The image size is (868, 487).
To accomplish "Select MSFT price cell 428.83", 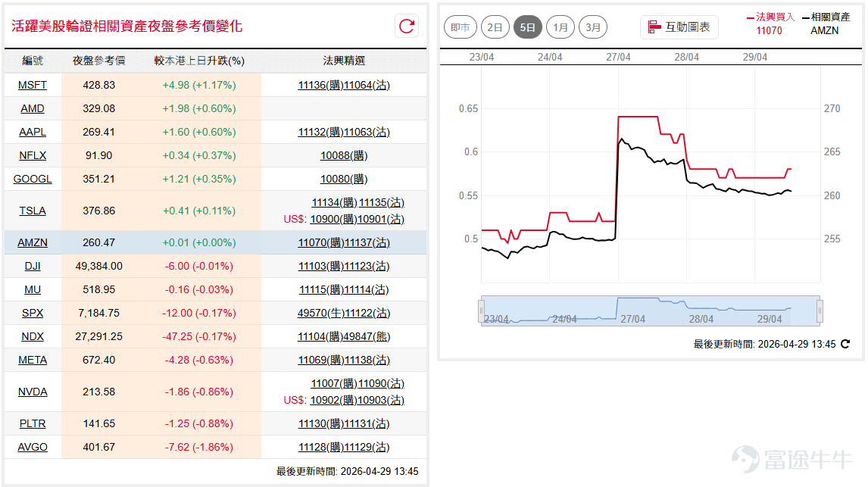I will (99, 85).
